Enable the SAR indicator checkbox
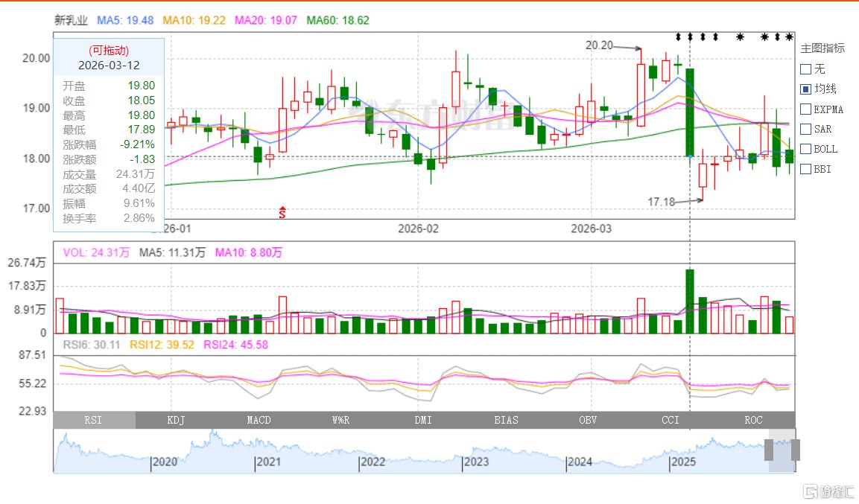Screen dimensions: 859x504 pos(806,129)
